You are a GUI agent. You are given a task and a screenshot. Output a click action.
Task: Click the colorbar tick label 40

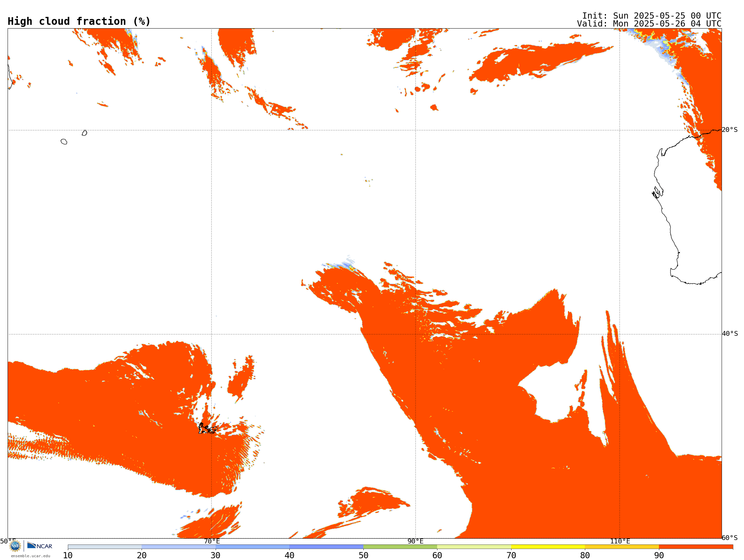coord(289,555)
